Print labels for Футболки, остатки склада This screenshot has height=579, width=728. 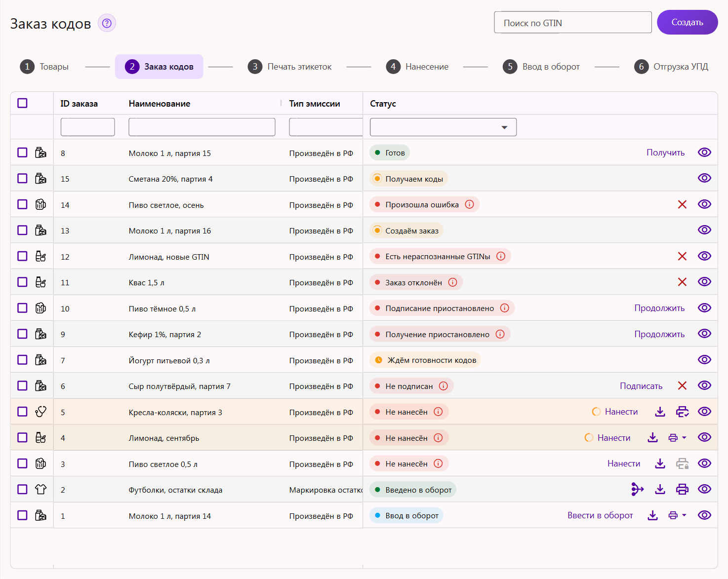682,489
